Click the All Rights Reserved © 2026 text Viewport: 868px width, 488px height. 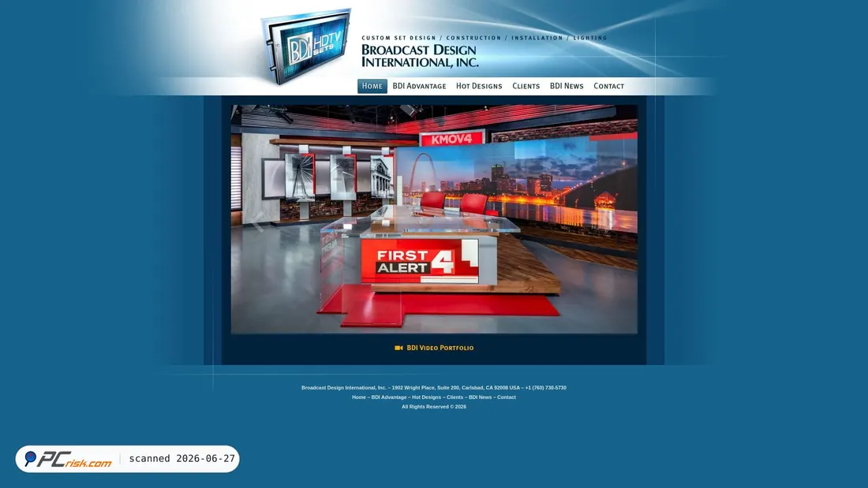pyautogui.click(x=434, y=407)
